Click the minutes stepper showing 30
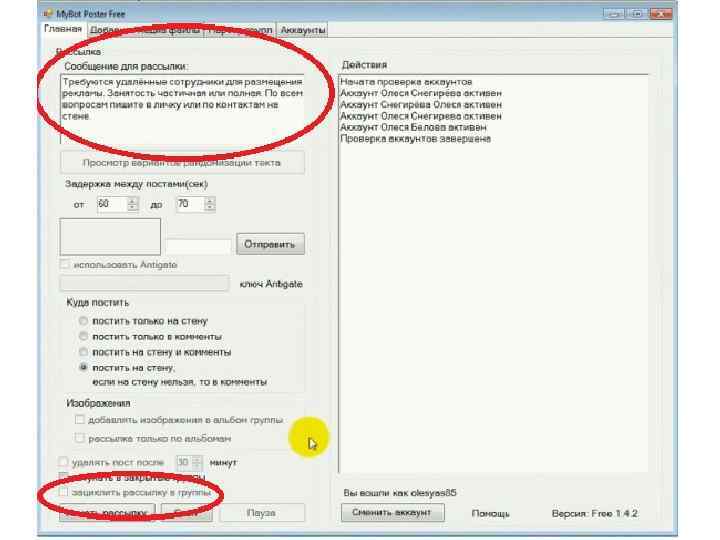 point(189,462)
